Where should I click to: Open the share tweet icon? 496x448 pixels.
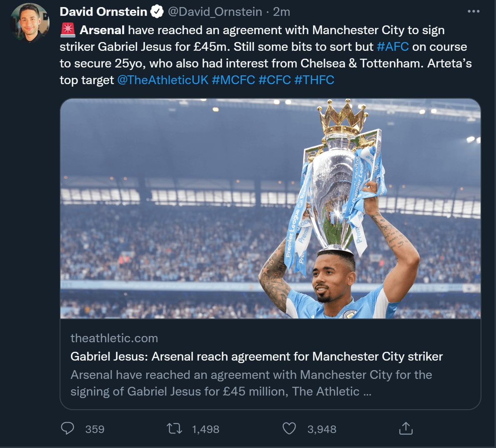point(406,428)
